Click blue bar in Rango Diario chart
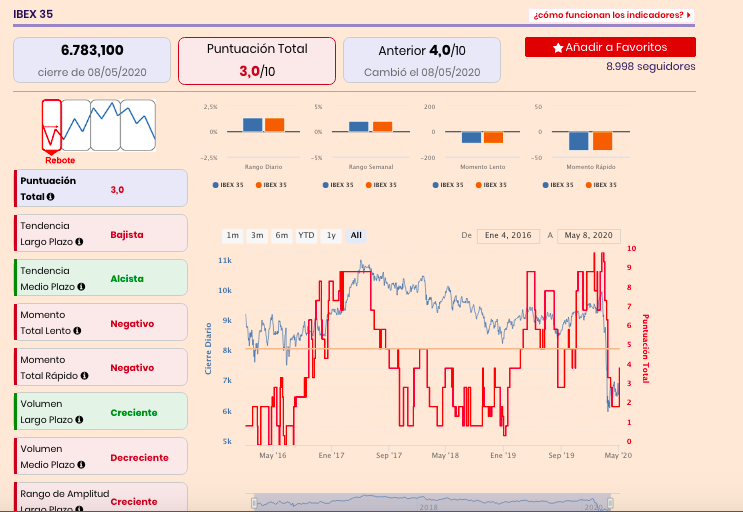 253,125
